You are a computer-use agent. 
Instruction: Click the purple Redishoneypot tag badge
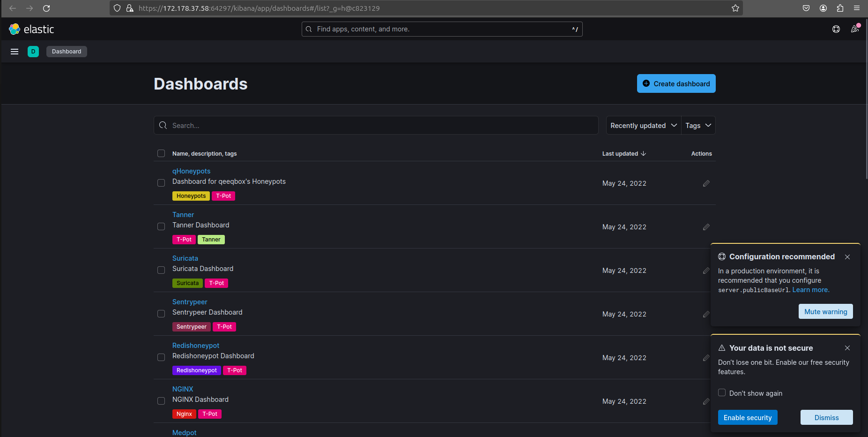pos(197,370)
